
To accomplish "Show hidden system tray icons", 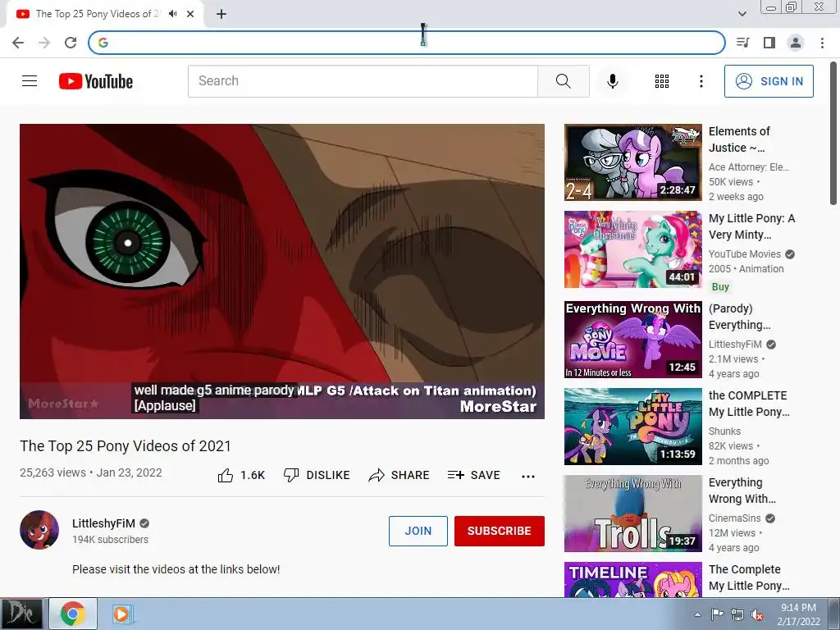I will [697, 614].
